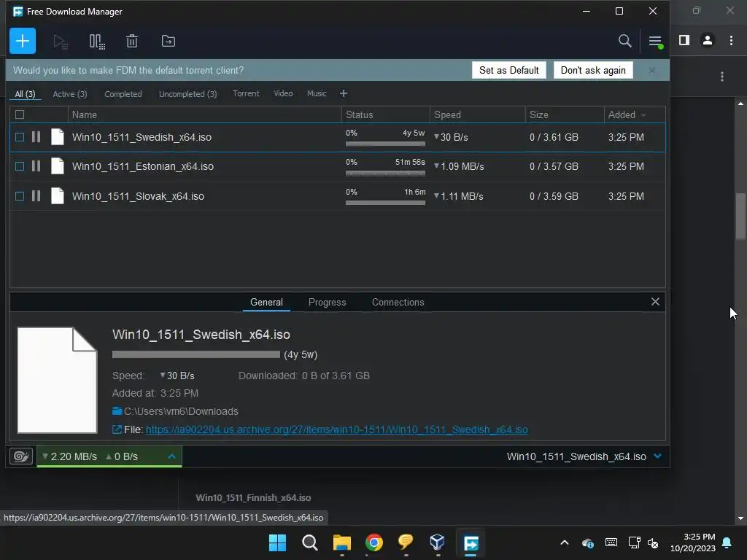Open VirtualBox cube icon in taskbar
The width and height of the screenshot is (747, 560).
click(x=437, y=542)
